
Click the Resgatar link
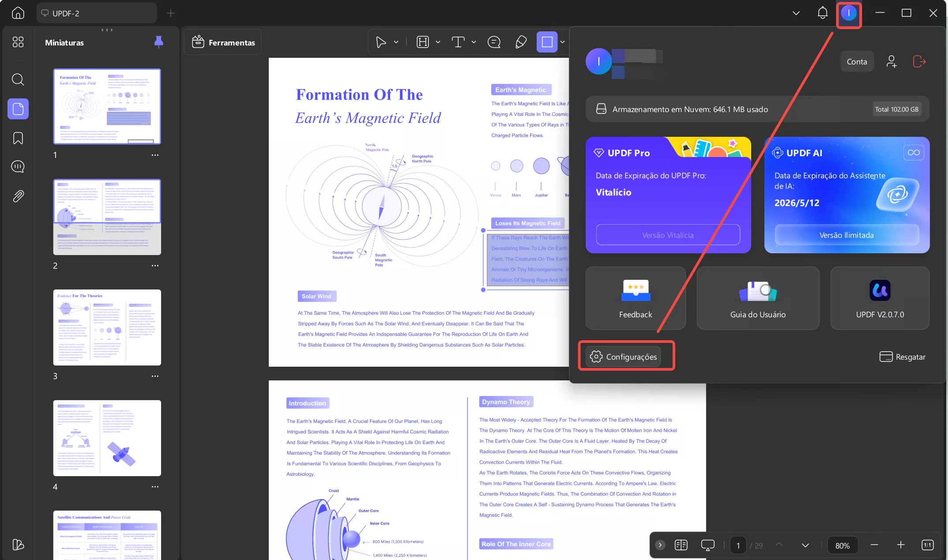click(x=903, y=357)
